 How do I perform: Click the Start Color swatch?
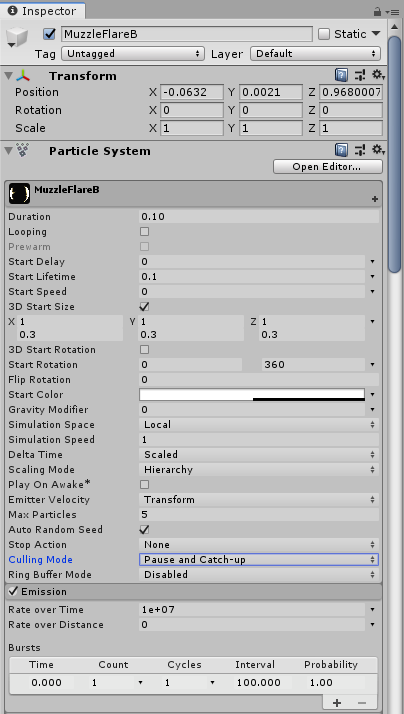coord(252,395)
